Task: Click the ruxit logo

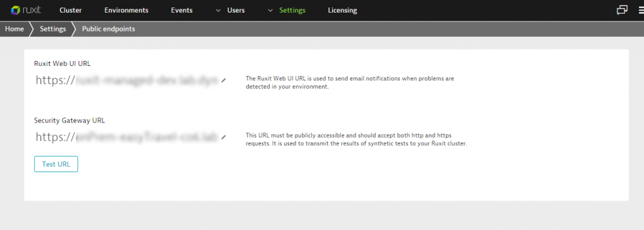Action: point(26,10)
